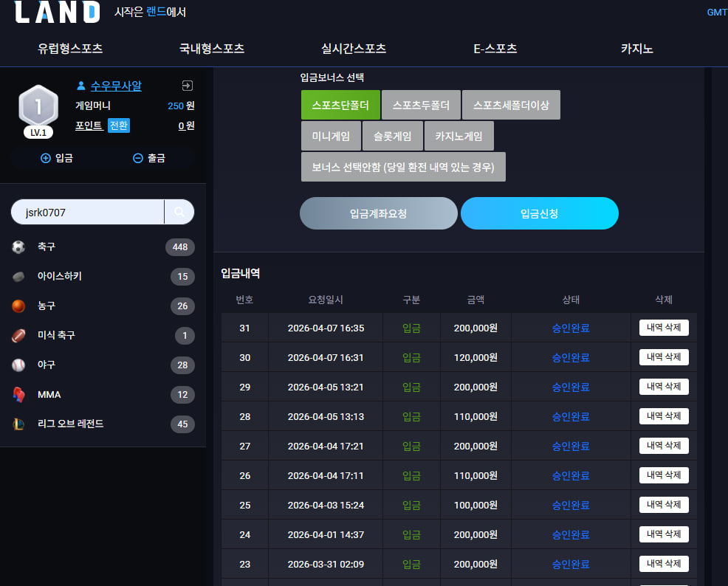Select 스포츠단폴더 deposit bonus option

click(340, 105)
